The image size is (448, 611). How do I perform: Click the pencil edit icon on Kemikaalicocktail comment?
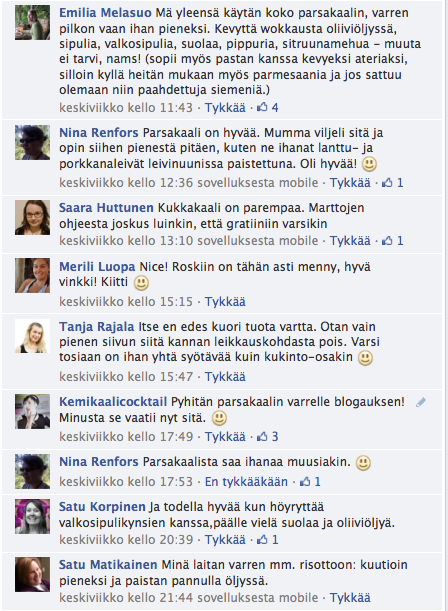(421, 402)
